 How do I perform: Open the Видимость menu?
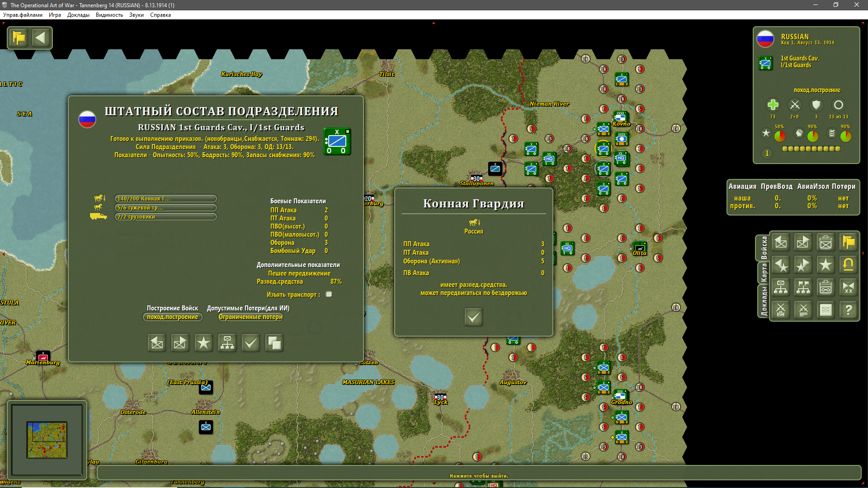click(109, 15)
